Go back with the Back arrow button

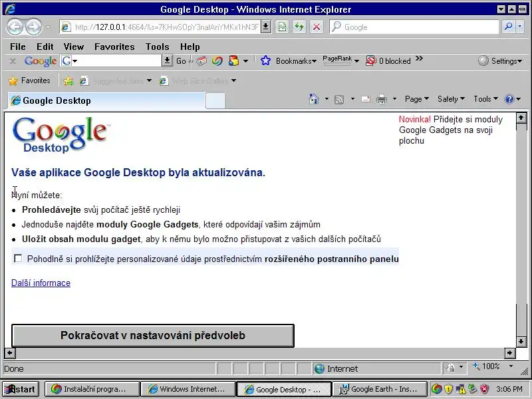(x=15, y=27)
